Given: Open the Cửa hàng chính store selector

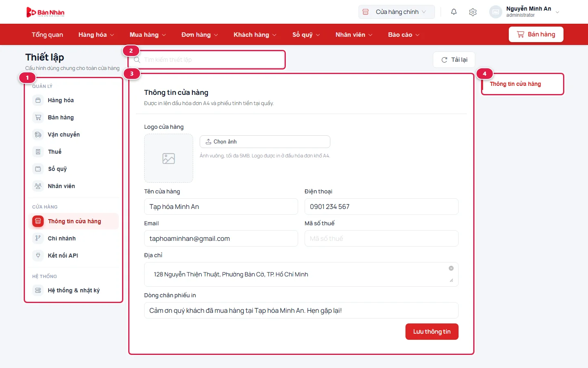Looking at the screenshot, I should point(396,12).
